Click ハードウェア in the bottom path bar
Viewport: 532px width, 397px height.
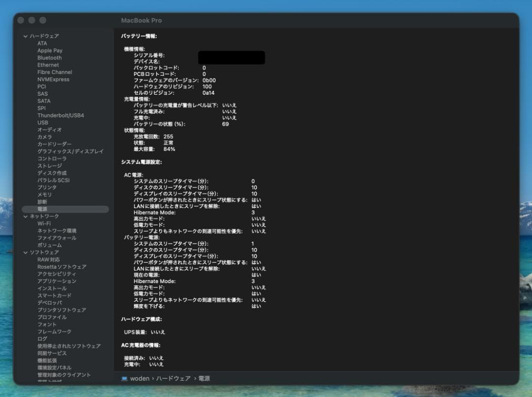pyautogui.click(x=173, y=378)
